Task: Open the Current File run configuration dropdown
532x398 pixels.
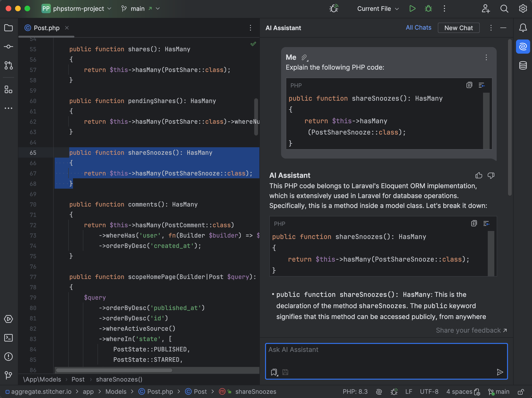Action: [x=377, y=8]
